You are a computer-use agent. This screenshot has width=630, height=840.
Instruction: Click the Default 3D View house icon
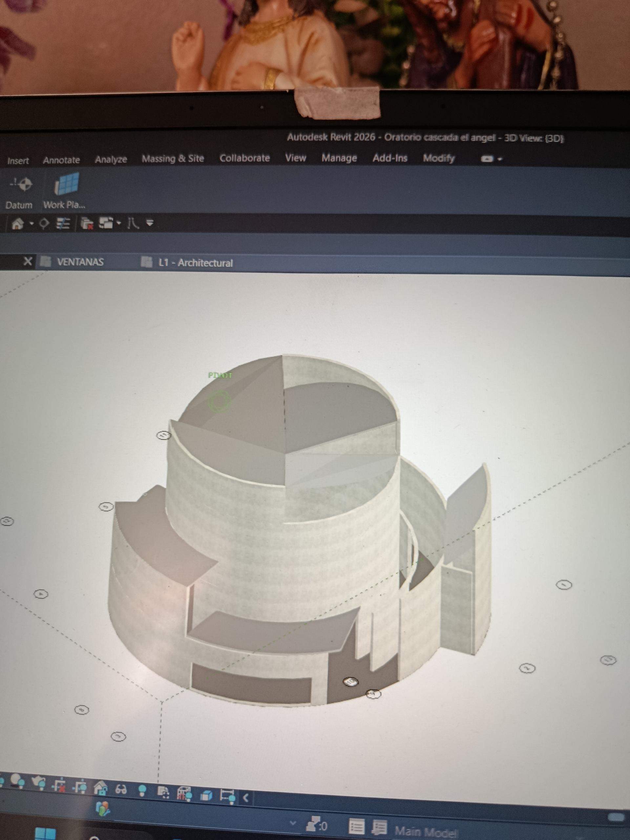(17, 223)
